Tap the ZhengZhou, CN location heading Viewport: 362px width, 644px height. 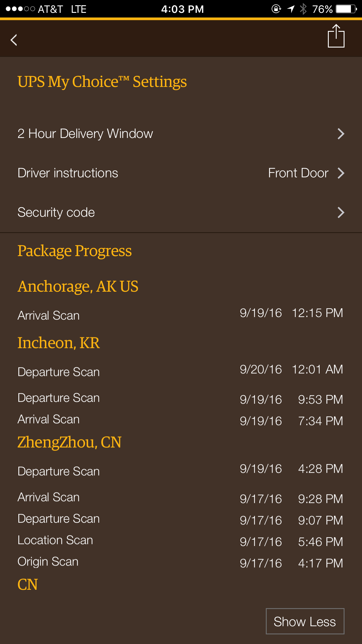point(69,442)
